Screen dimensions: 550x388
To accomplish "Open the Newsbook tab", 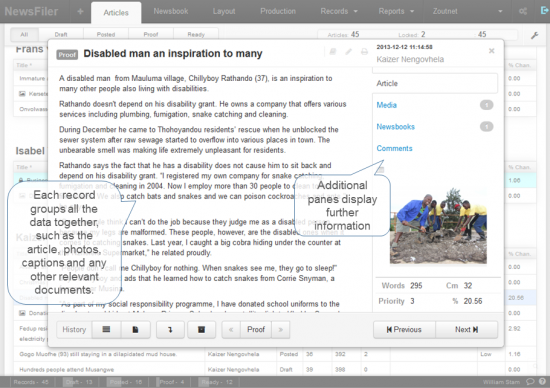I will [171, 11].
